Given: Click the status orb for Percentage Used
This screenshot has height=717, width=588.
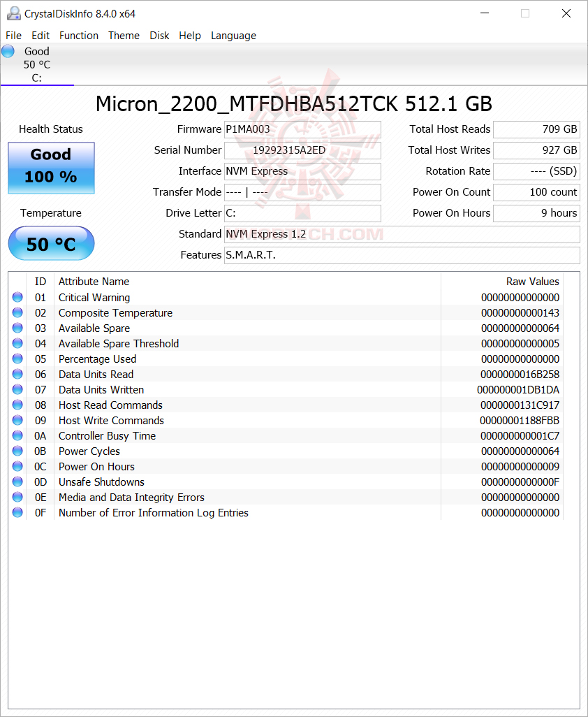Looking at the screenshot, I should click(17, 359).
